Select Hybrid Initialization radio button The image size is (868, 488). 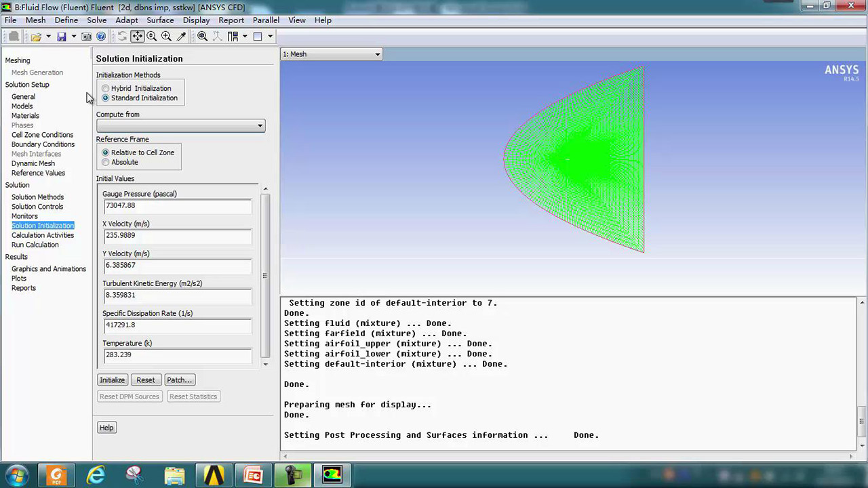(x=105, y=88)
